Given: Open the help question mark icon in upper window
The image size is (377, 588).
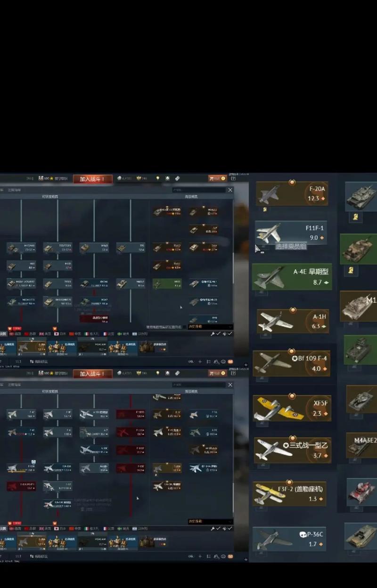Looking at the screenshot, I should (233, 178).
